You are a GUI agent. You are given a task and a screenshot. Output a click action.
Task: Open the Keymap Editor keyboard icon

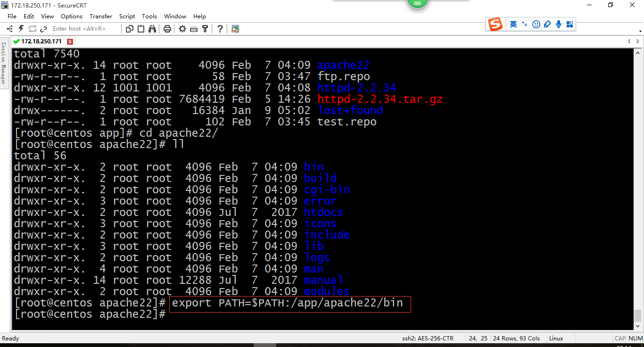(194, 29)
